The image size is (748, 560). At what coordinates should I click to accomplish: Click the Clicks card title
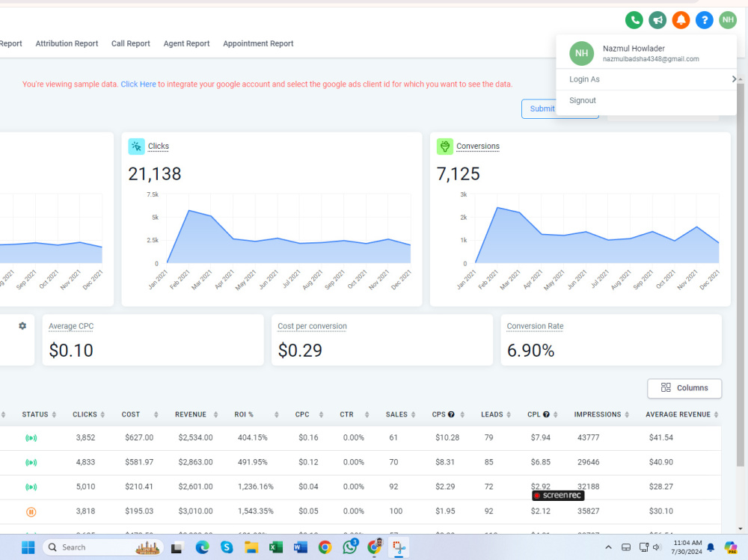tap(159, 146)
